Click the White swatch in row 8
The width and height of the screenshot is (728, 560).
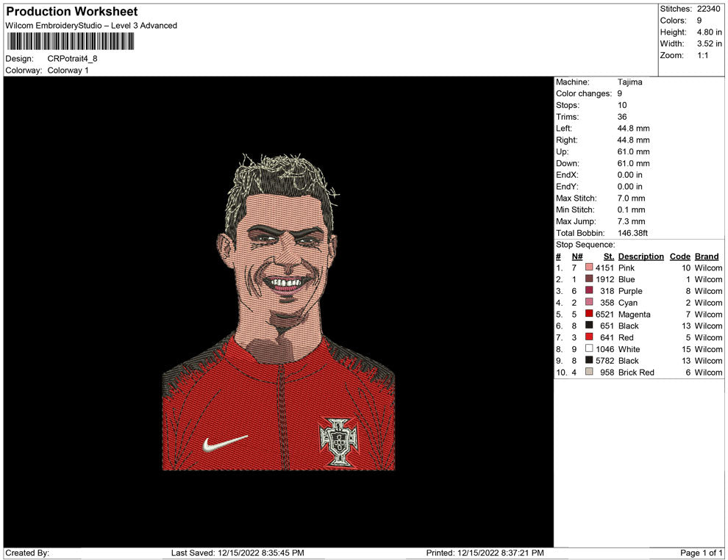coord(589,348)
